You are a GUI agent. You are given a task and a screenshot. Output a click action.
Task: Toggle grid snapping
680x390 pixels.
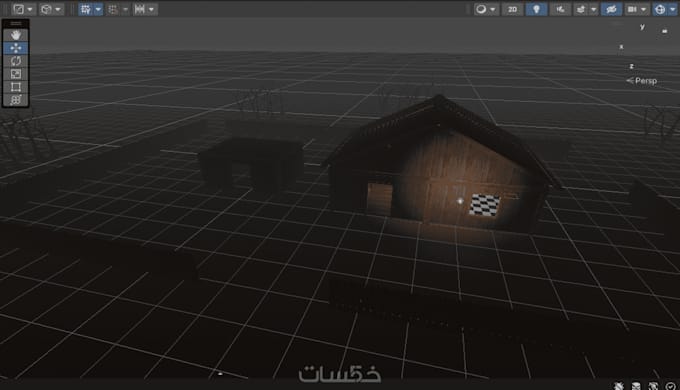pos(113,9)
